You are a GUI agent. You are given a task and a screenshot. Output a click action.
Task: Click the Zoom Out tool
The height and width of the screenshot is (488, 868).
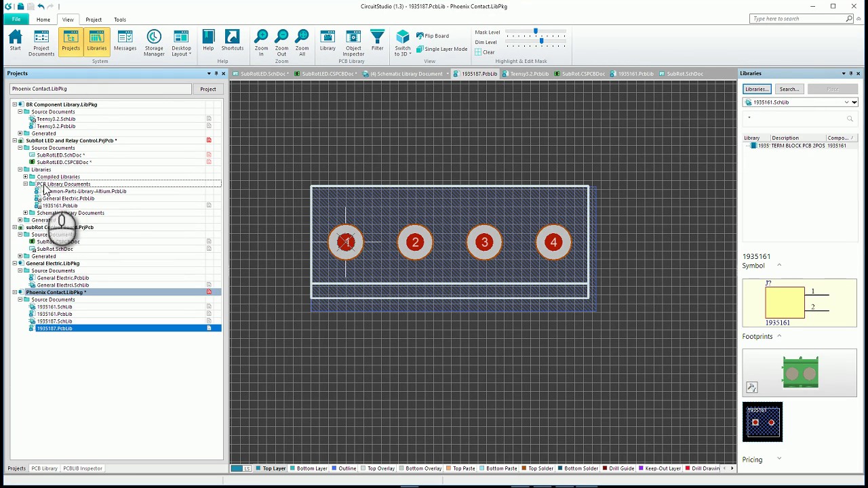click(x=281, y=42)
